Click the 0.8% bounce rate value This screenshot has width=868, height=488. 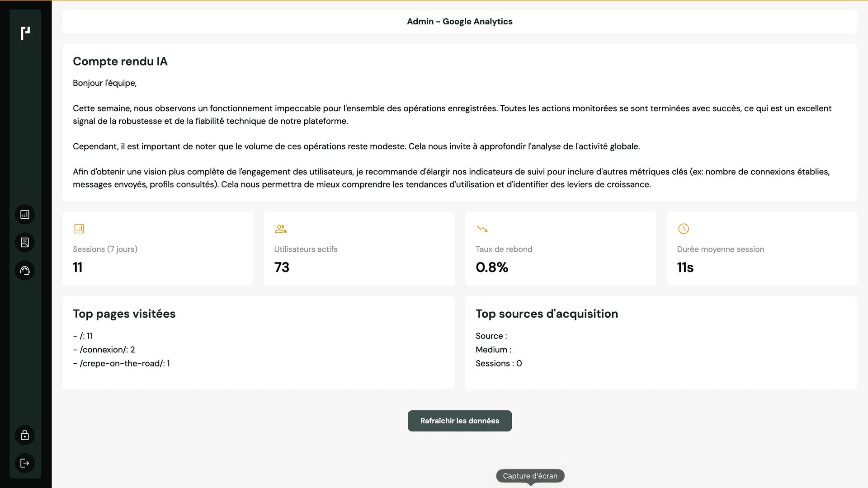coord(492,267)
